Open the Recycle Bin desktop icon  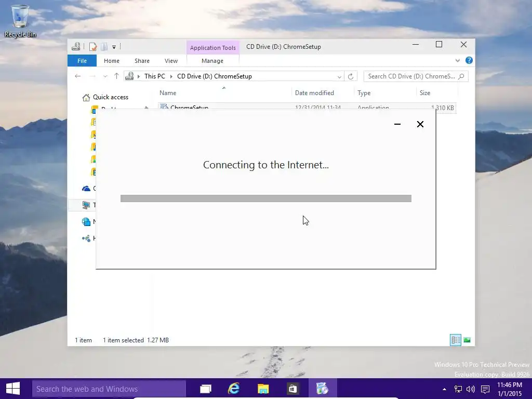[20, 21]
